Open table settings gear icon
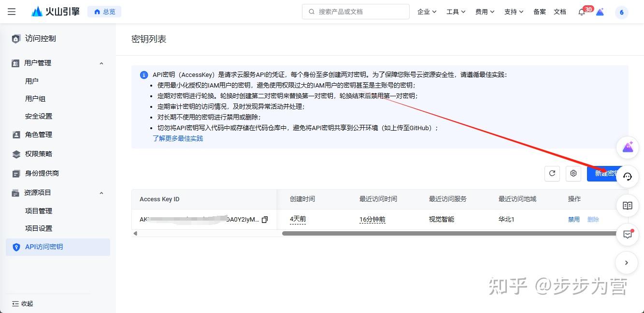The width and height of the screenshot is (644, 313). 573,173
